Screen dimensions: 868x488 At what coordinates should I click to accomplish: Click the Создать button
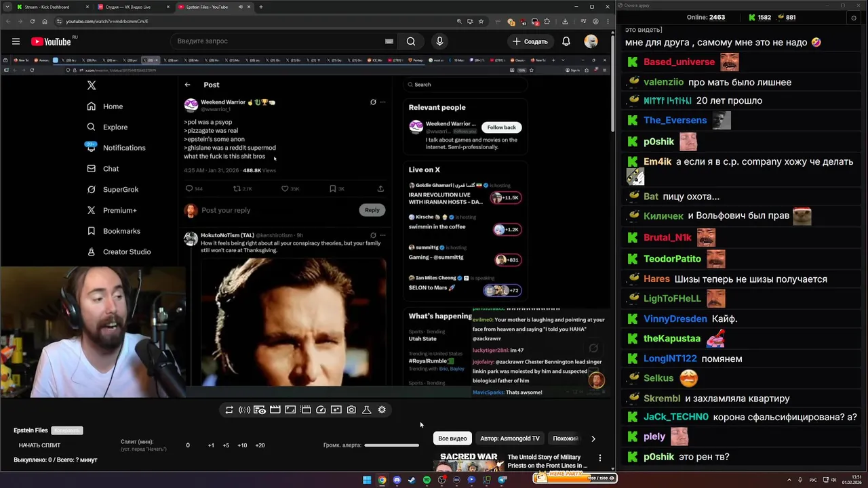530,41
